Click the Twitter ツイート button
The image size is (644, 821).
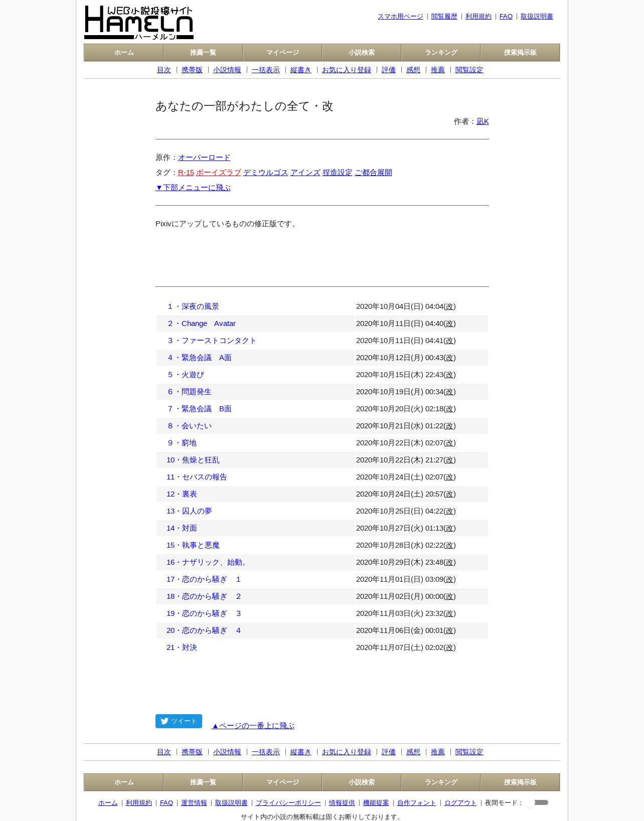click(179, 721)
